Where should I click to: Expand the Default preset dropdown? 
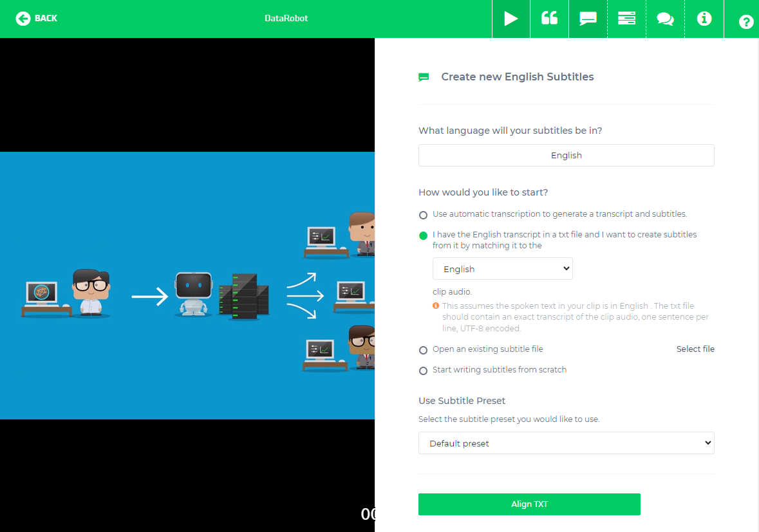click(566, 443)
